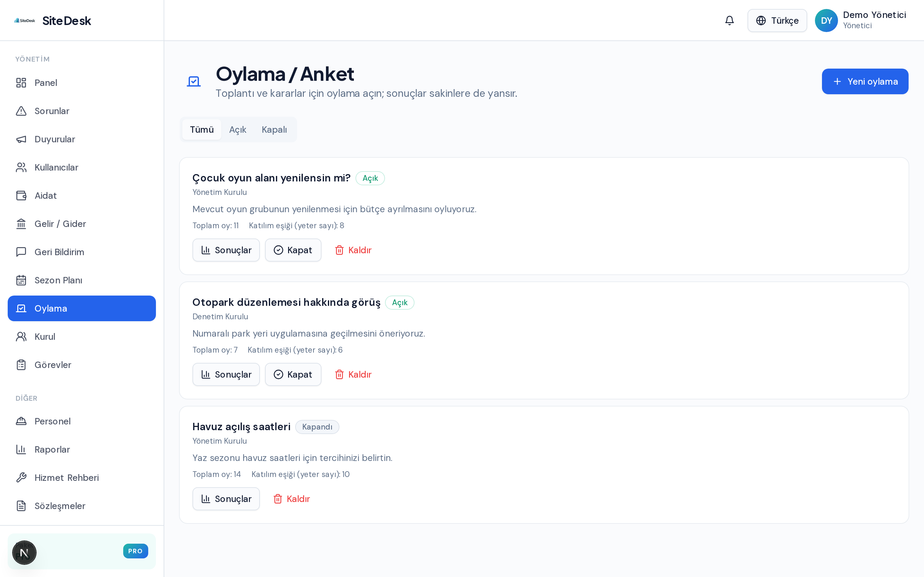The height and width of the screenshot is (577, 924).
Task: Select the Tümü filter tab
Action: point(201,130)
